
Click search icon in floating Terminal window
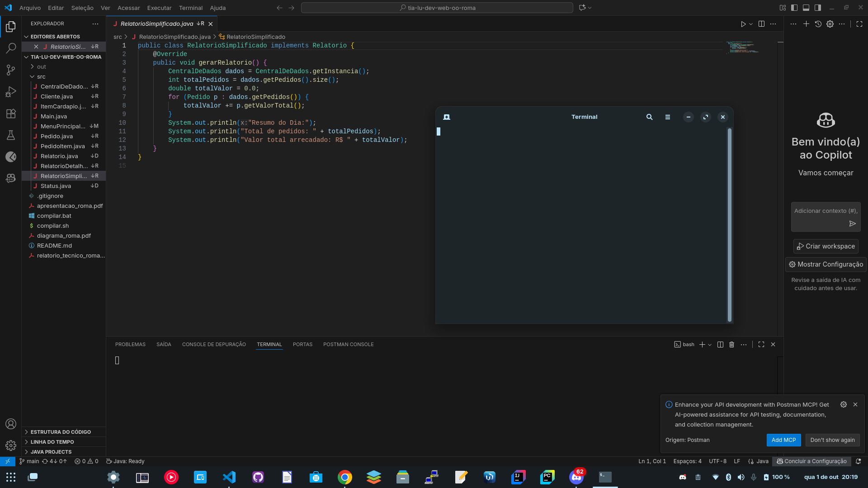(x=649, y=117)
